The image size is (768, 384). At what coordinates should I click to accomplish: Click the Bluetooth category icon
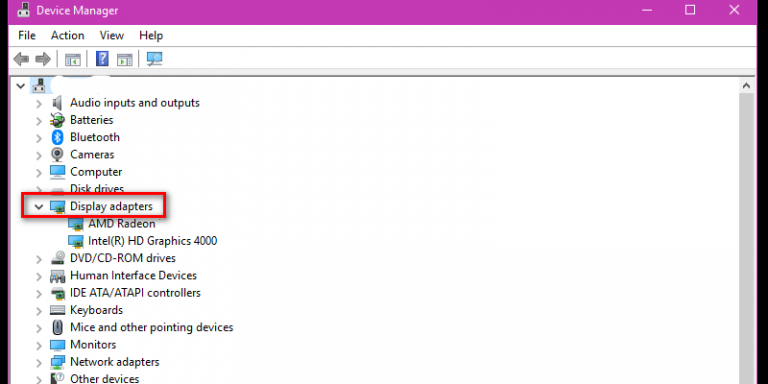58,137
